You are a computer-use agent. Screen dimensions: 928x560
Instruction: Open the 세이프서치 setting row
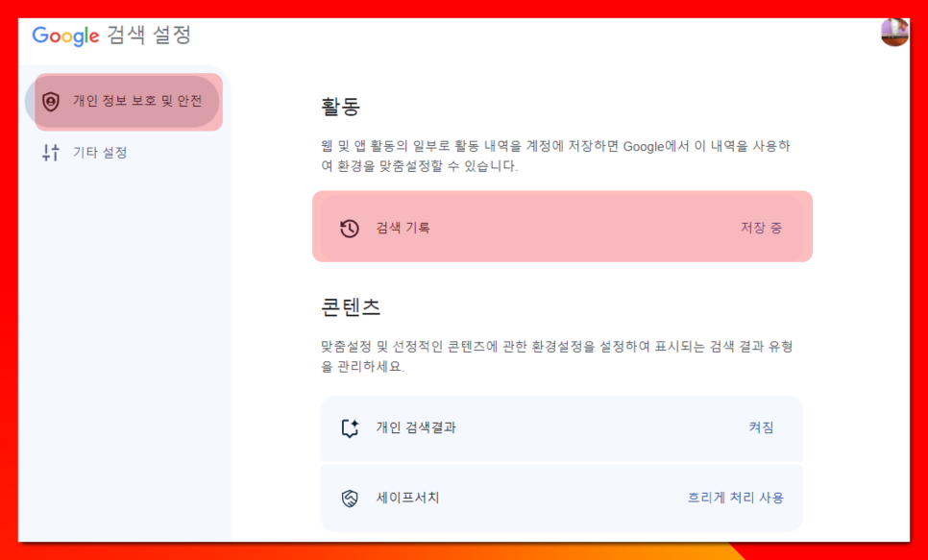(562, 498)
